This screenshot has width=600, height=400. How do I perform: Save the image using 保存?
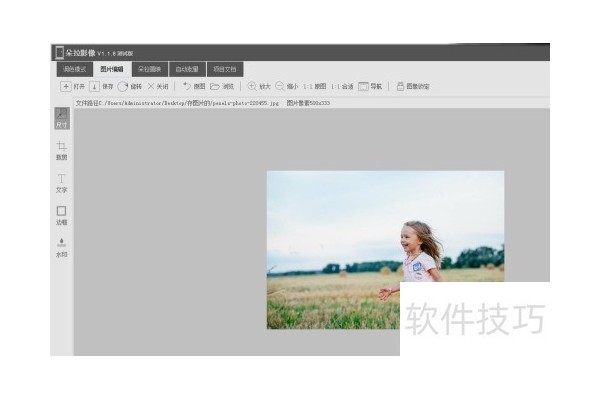[101, 87]
